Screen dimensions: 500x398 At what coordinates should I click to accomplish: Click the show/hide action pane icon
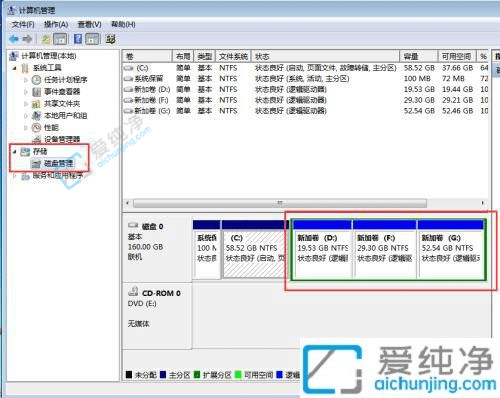point(93,39)
